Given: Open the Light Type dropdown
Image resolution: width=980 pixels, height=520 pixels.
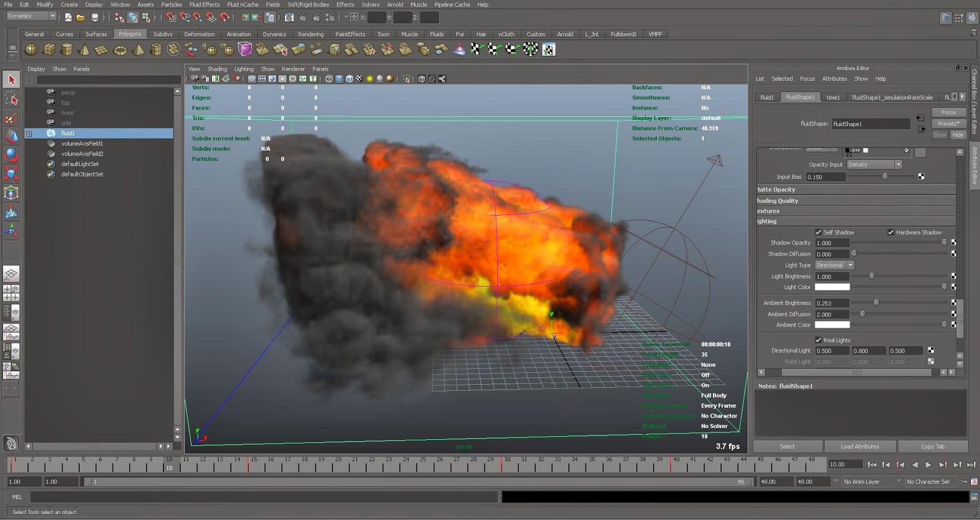Looking at the screenshot, I should click(x=834, y=265).
